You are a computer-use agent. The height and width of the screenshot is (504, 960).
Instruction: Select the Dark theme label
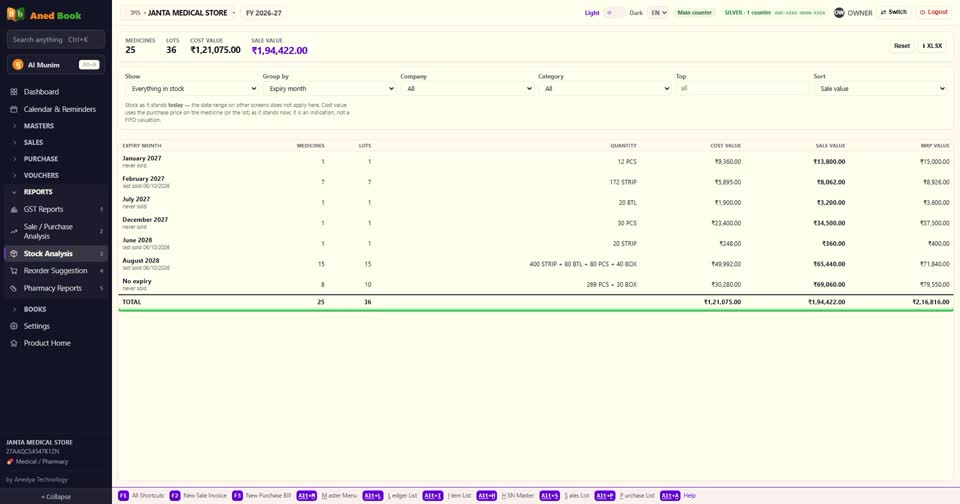[x=636, y=13]
